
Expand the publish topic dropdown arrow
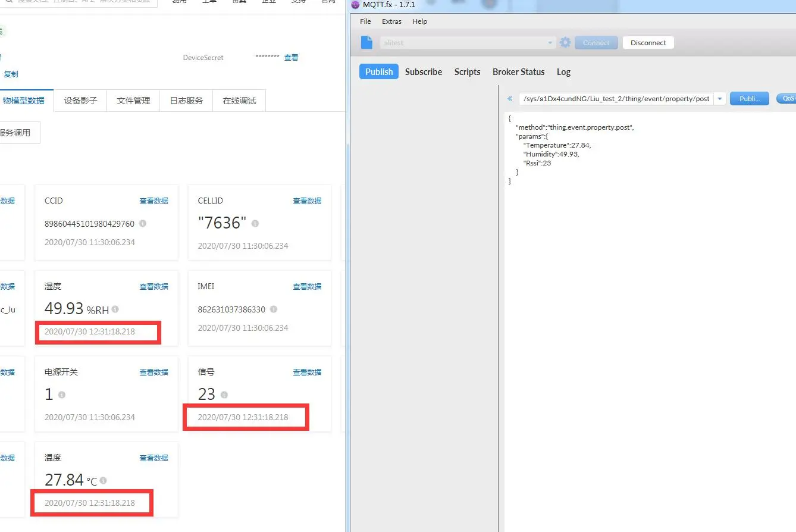tap(720, 99)
